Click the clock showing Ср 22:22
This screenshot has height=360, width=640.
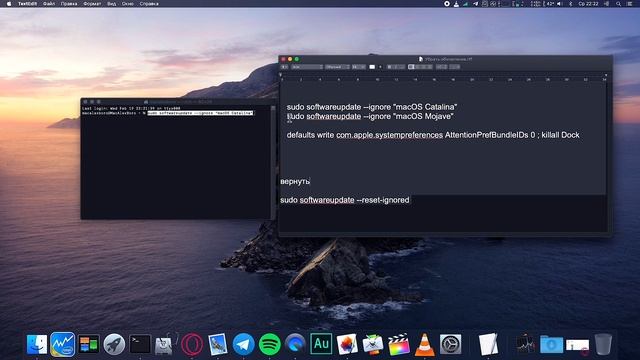pos(589,4)
